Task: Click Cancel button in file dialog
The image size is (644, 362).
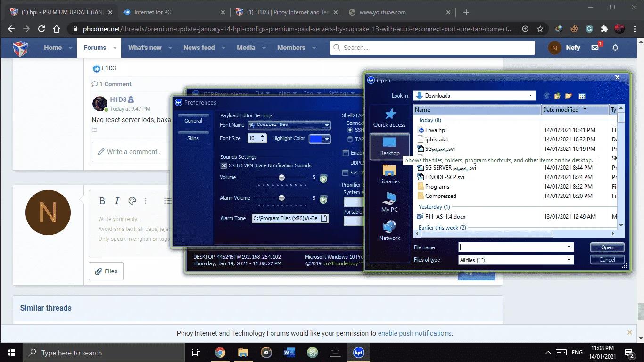Action: [607, 259]
